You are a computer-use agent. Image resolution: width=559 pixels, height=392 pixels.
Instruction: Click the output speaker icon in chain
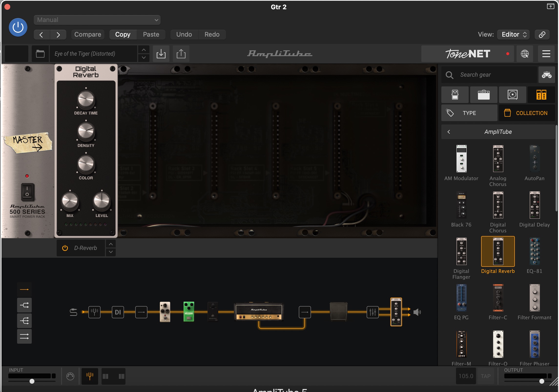click(417, 312)
